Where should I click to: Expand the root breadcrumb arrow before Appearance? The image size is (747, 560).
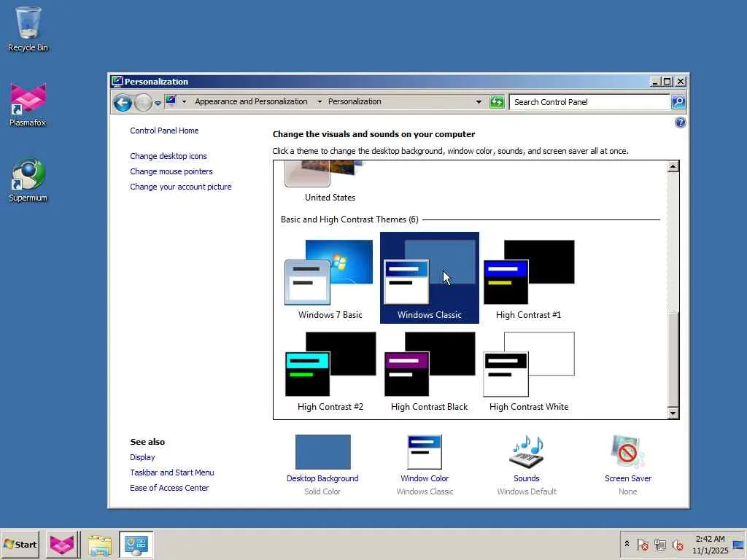(x=185, y=101)
